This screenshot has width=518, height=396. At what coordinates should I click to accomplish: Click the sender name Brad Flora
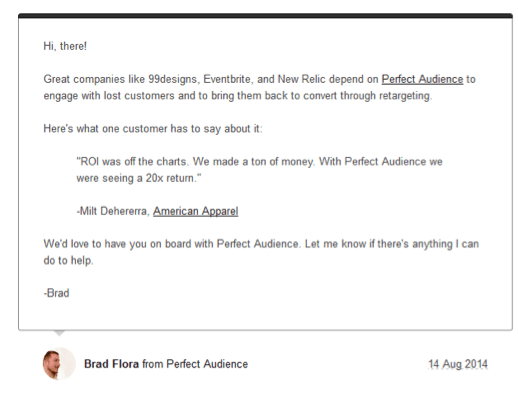111,364
